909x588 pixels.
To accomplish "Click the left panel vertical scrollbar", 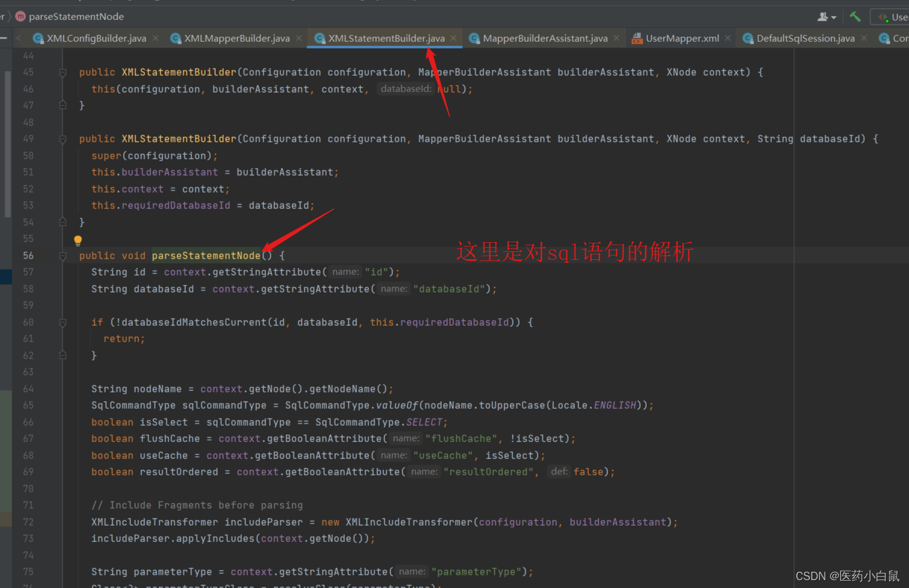I will pos(7,144).
